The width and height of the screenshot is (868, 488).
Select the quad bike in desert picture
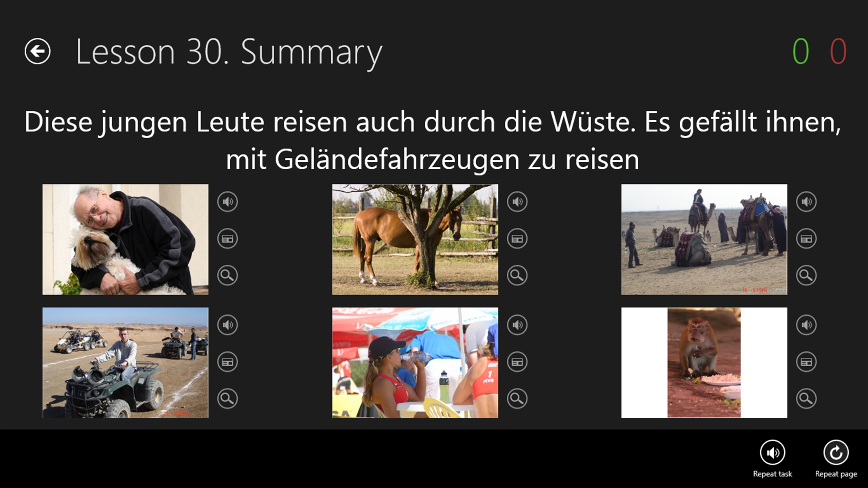click(x=125, y=363)
